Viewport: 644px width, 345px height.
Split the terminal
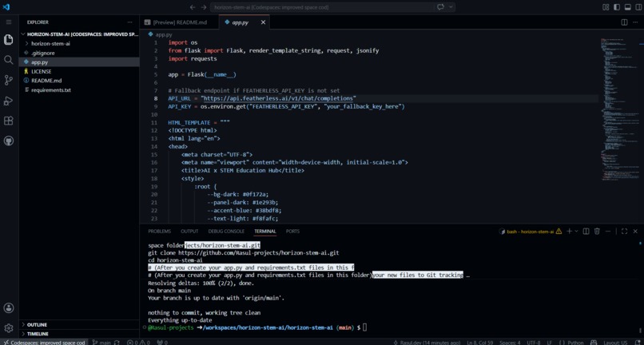[x=586, y=232]
